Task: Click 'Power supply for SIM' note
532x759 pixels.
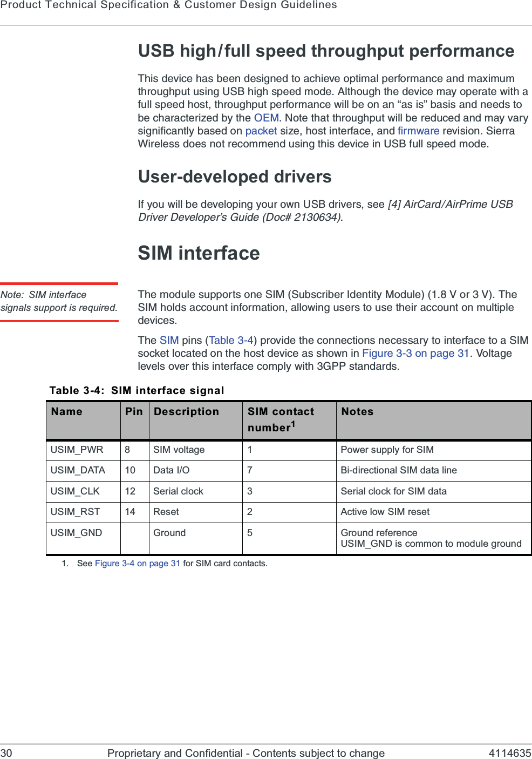Action: [x=387, y=450]
